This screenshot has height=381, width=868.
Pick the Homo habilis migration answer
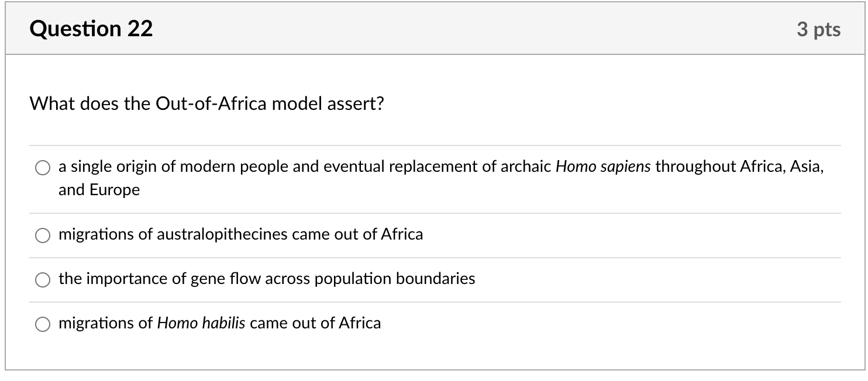43,323
